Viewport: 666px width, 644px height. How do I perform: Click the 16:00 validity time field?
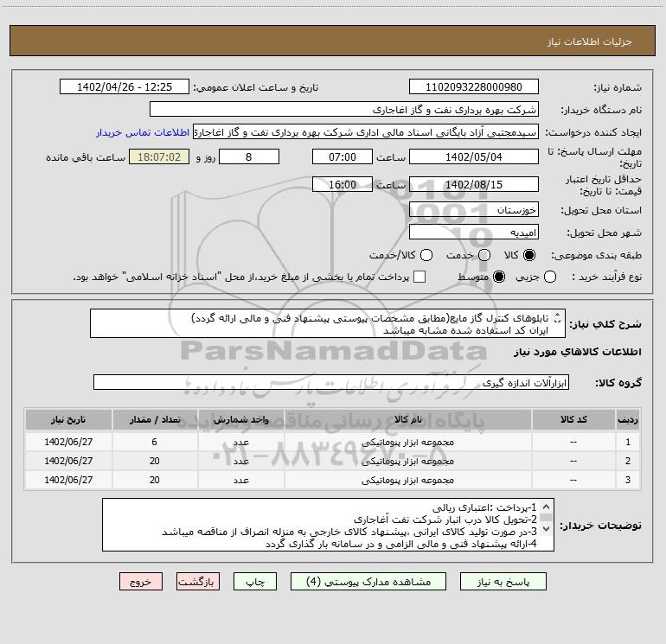[x=343, y=184]
